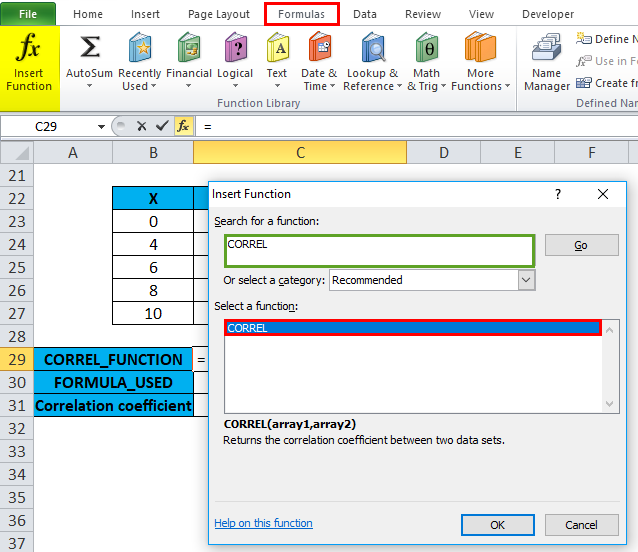Screen dimensions: 638x552
Task: Open the Math & Trig functions icon
Action: coord(426,47)
